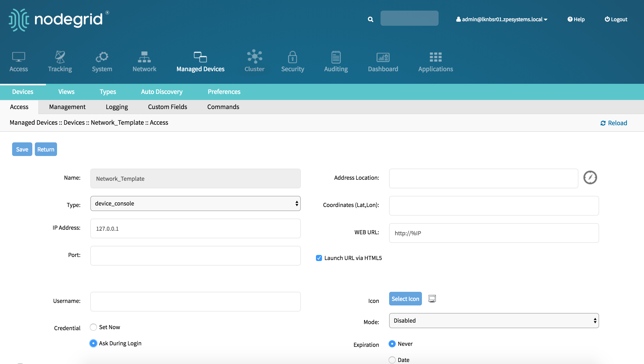This screenshot has width=644, height=364.
Task: Switch to the Management tab
Action: (67, 107)
